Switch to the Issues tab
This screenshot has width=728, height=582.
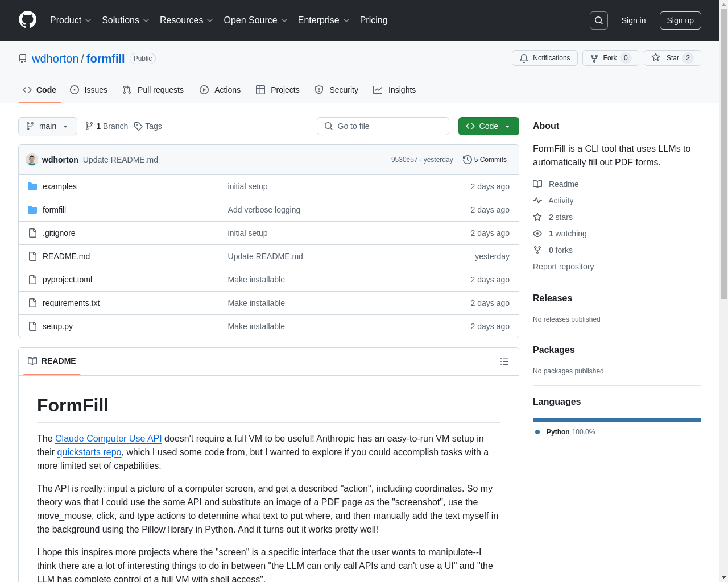89,90
